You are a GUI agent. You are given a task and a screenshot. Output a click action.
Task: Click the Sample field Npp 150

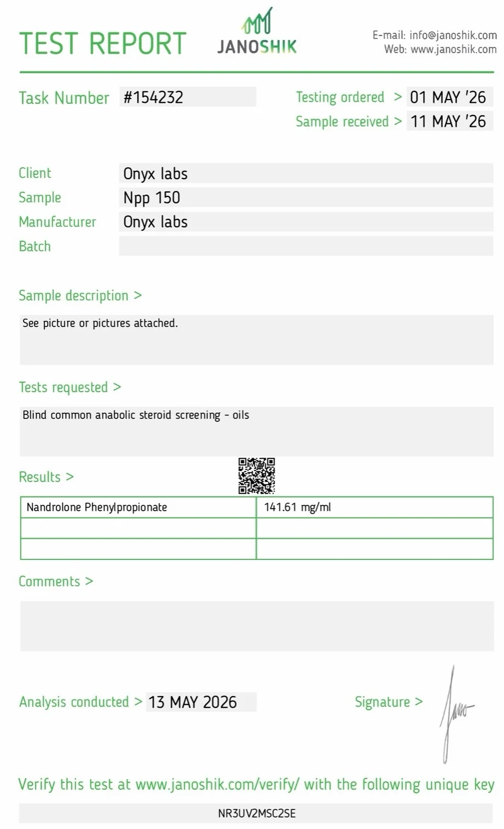click(x=306, y=197)
